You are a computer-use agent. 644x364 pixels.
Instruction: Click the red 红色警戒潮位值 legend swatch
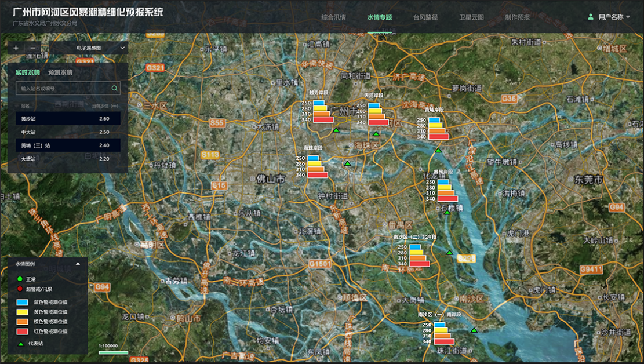(x=23, y=332)
